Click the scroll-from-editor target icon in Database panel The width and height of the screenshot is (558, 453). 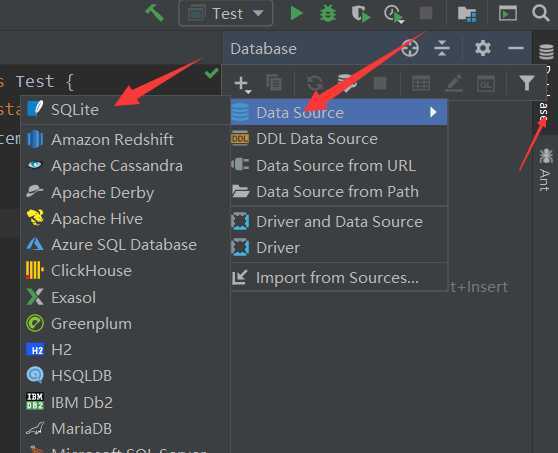[x=410, y=48]
